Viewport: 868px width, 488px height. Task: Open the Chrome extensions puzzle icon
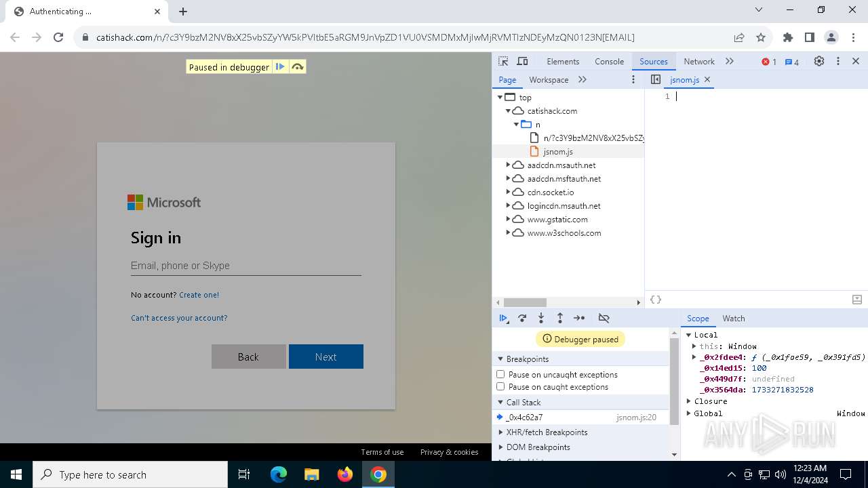click(787, 37)
